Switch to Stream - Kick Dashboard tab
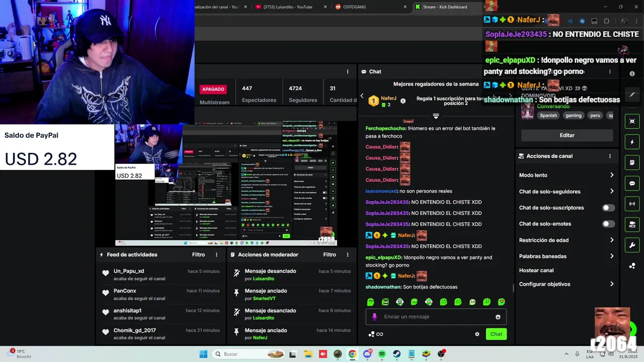Screen dimensions: 644x362 click(x=445, y=7)
